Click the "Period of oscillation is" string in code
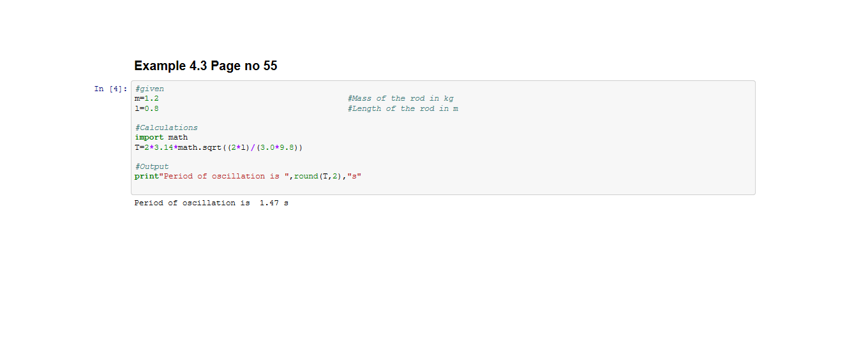The width and height of the screenshot is (868, 357). (x=223, y=176)
